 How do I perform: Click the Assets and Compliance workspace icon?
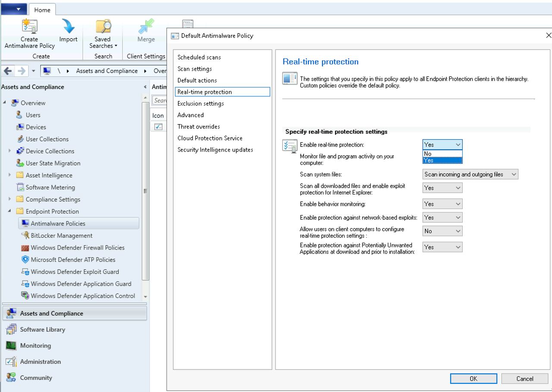(11, 314)
